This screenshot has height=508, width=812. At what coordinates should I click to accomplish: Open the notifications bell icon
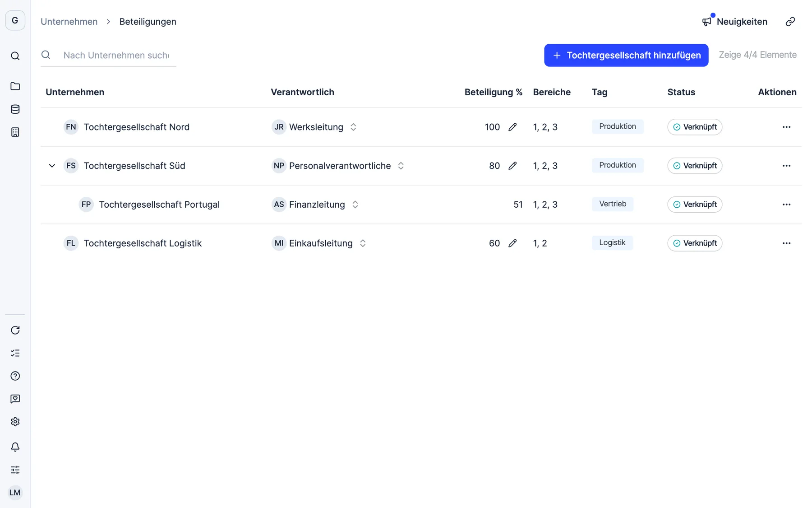(x=15, y=447)
